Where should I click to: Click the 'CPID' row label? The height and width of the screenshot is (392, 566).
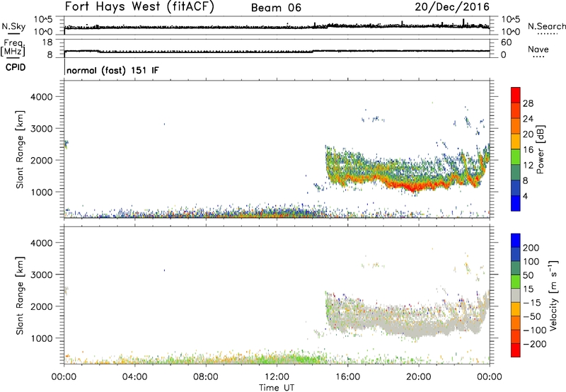tap(16, 67)
